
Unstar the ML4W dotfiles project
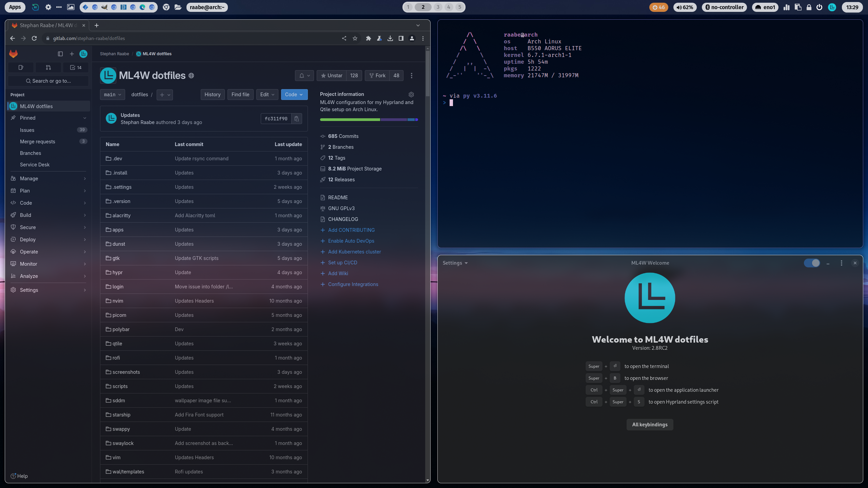click(332, 76)
